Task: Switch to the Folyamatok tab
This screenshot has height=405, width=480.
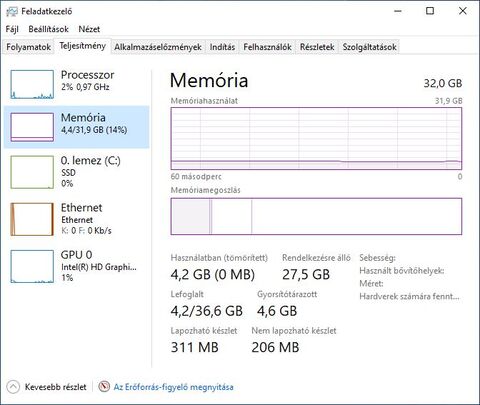Action: [28, 47]
